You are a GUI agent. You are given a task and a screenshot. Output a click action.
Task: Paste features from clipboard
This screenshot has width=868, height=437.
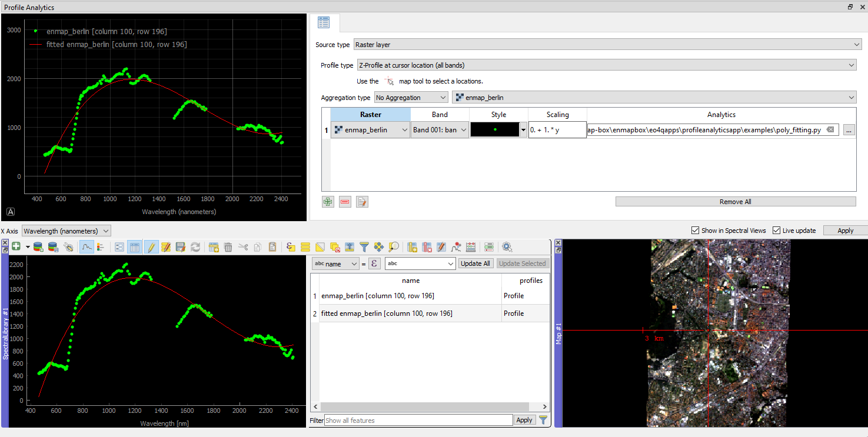point(272,246)
